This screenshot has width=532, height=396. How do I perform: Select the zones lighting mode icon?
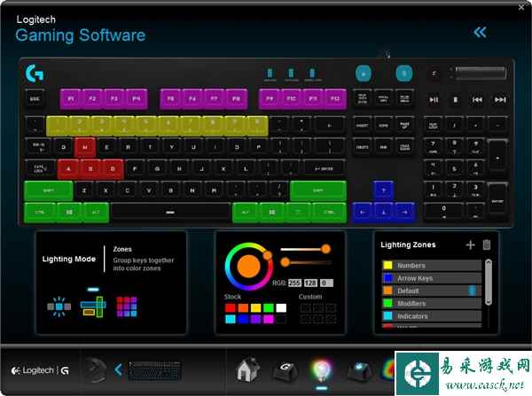click(x=93, y=307)
